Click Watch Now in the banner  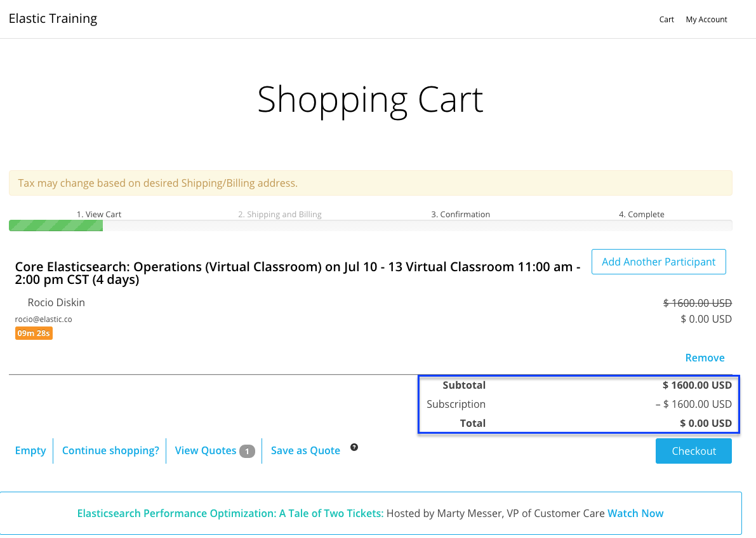(635, 513)
